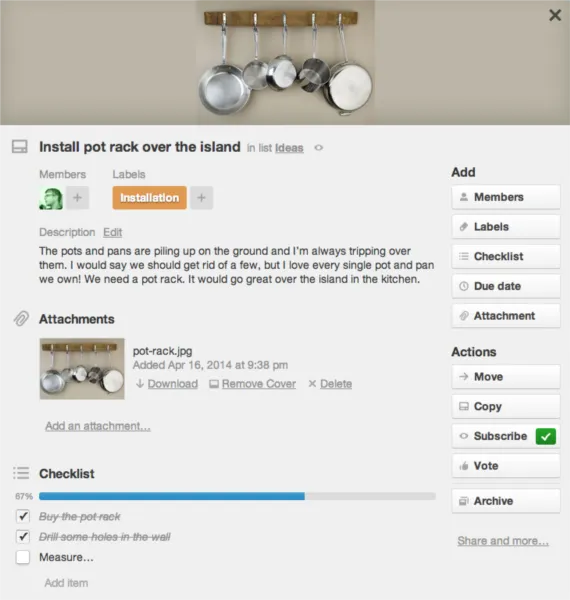This screenshot has height=600, width=570.
Task: Open the Labels popup in Add section
Action: 506,227
